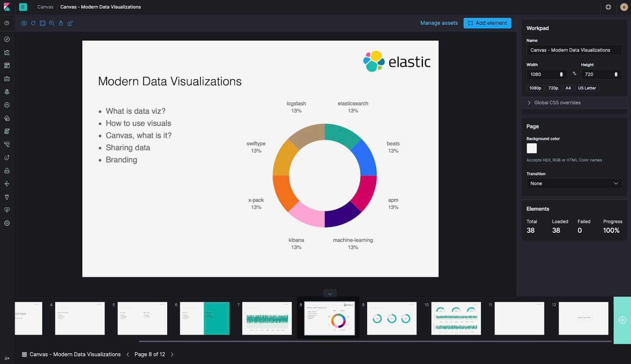Toggle the recently viewed clock icon

click(6, 23)
